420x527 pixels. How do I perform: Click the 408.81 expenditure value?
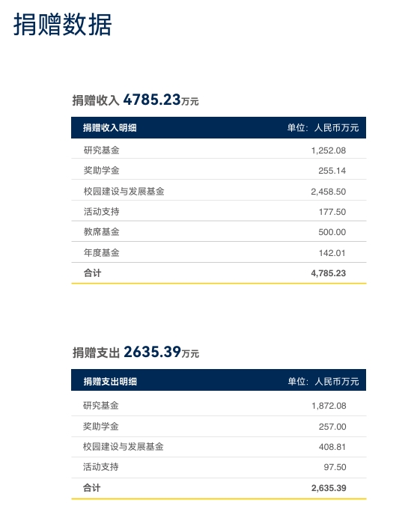(x=332, y=447)
